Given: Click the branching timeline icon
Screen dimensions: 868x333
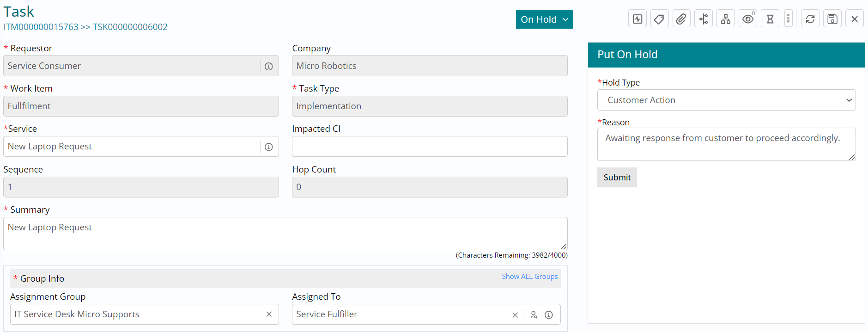Looking at the screenshot, I should [x=704, y=19].
